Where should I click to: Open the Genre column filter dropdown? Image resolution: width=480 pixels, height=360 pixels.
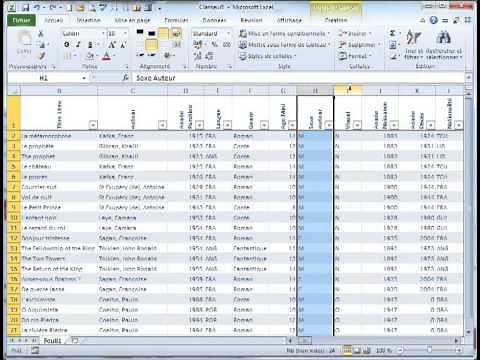(264, 125)
